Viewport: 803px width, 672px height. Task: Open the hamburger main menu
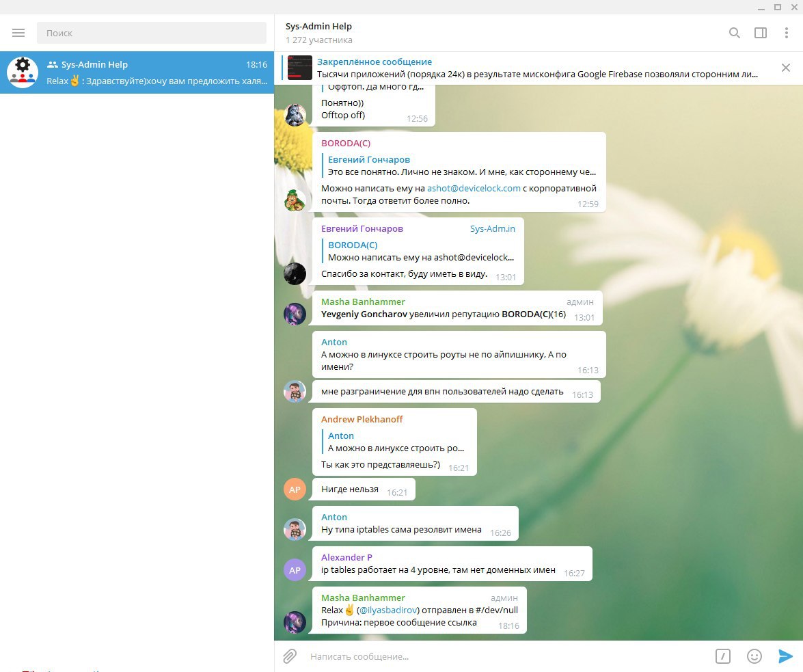[18, 33]
